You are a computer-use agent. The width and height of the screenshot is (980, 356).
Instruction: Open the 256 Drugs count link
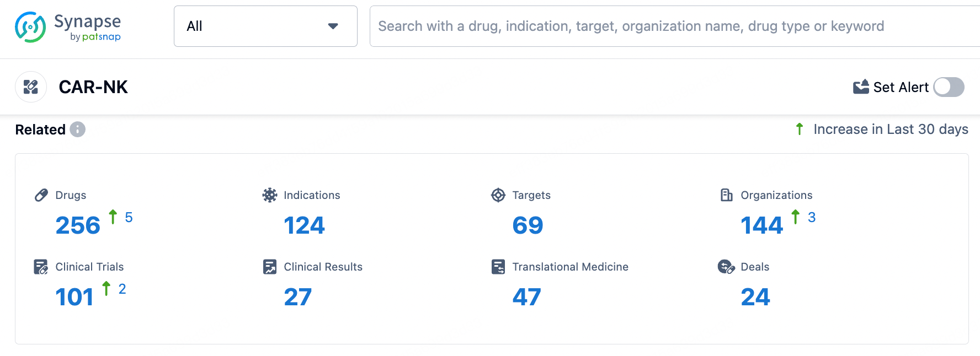78,225
